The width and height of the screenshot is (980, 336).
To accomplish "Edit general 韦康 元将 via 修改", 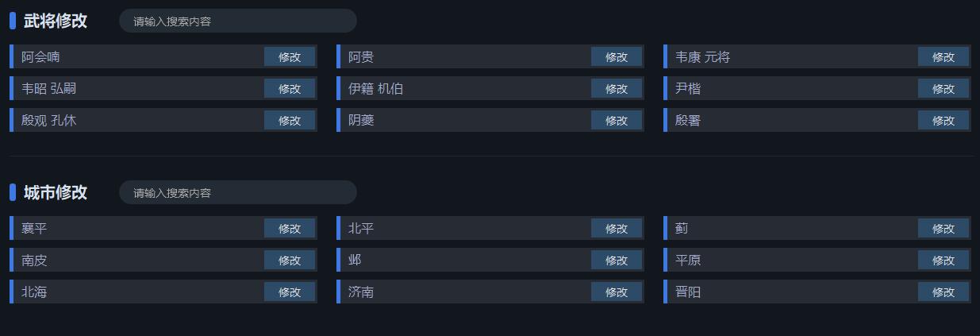I will [x=943, y=56].
